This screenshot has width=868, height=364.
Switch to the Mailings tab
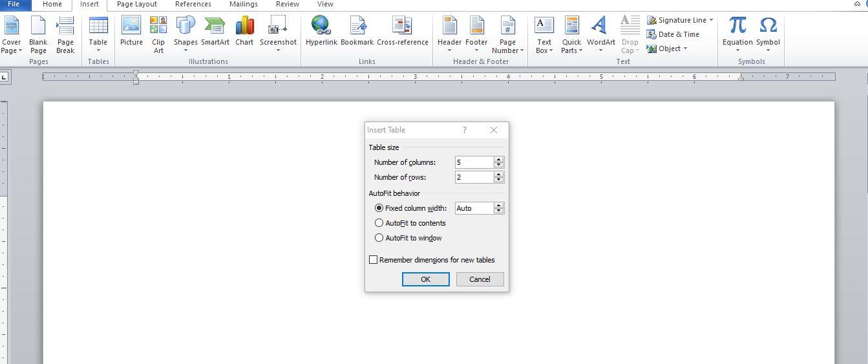(x=244, y=5)
